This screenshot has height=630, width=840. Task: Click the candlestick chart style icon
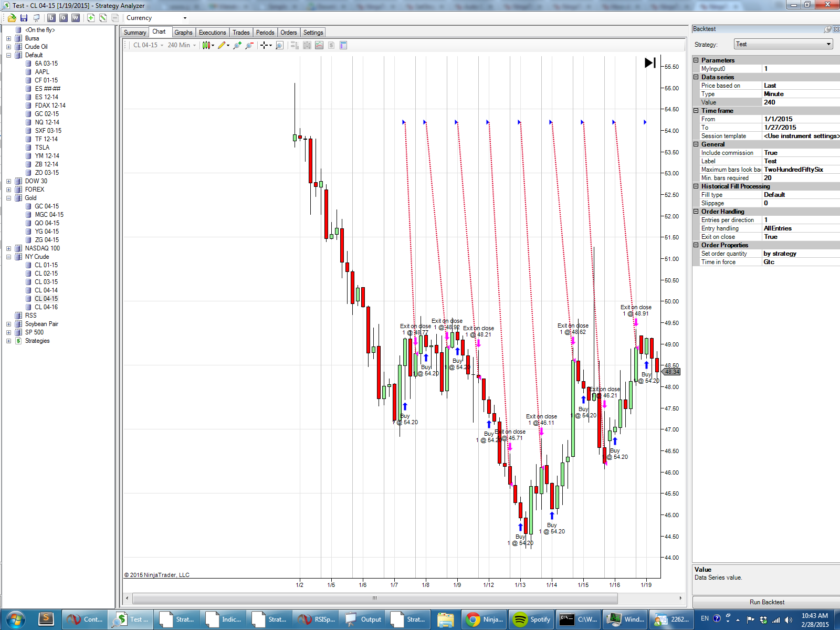tap(207, 45)
